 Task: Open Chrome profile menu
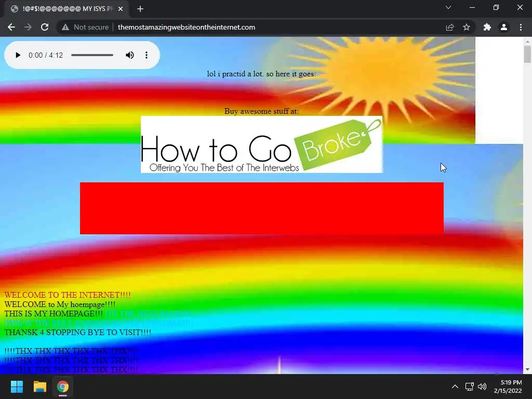coord(504,27)
